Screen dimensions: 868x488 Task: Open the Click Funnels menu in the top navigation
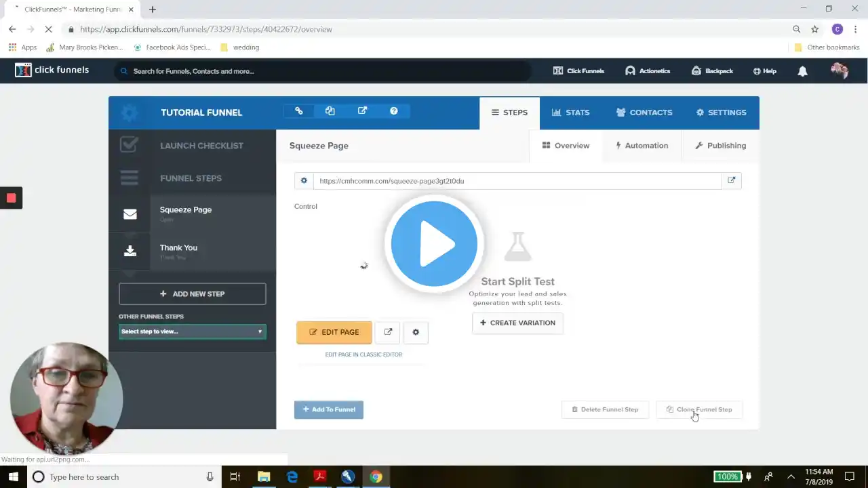[x=578, y=71]
